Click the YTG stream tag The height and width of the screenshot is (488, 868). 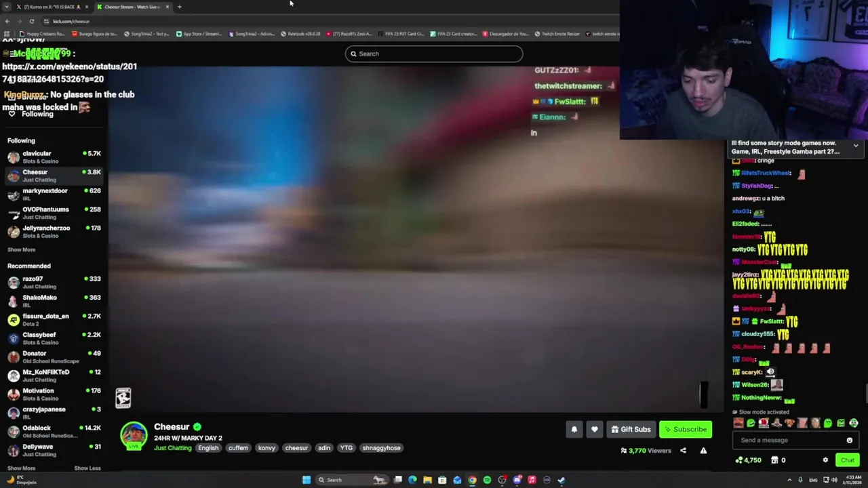coord(346,448)
